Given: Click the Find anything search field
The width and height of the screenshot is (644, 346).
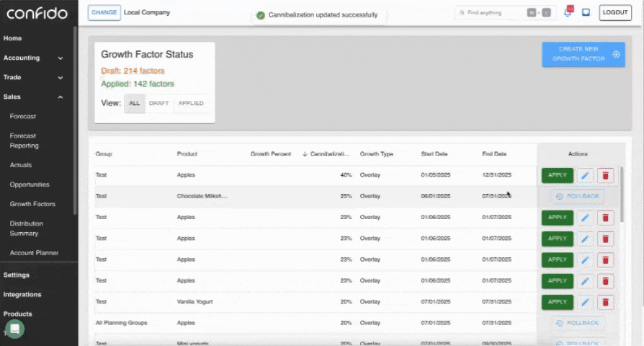Looking at the screenshot, I should [493, 13].
